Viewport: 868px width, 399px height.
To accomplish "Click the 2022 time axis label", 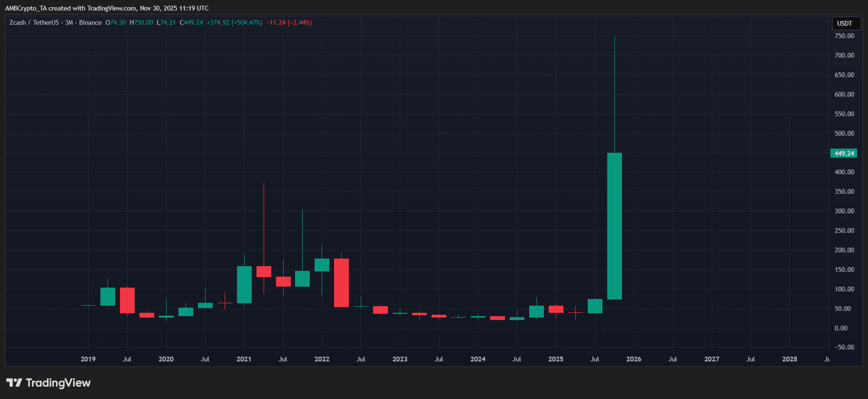I will [322, 359].
